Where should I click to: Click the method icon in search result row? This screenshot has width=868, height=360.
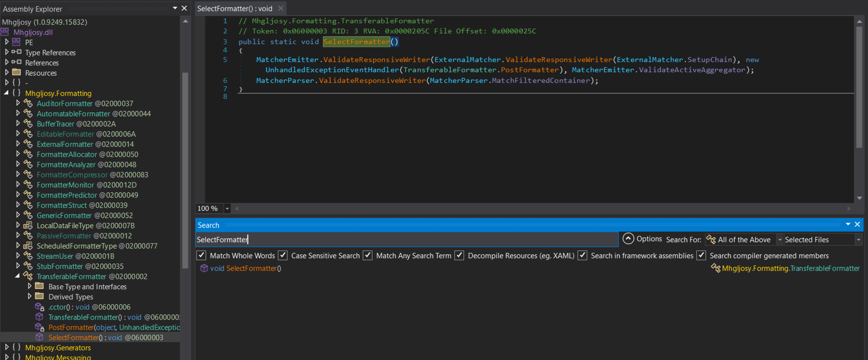click(x=204, y=268)
